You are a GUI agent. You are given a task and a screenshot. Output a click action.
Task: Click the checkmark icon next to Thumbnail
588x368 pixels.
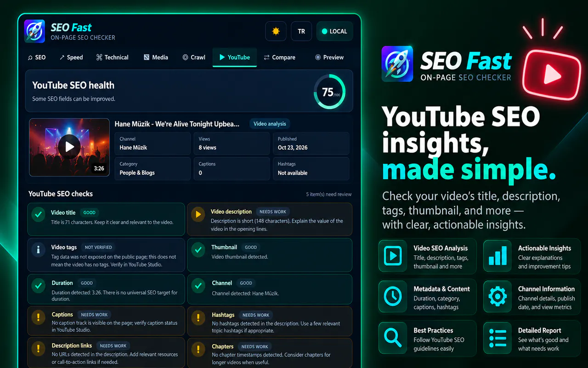point(198,250)
